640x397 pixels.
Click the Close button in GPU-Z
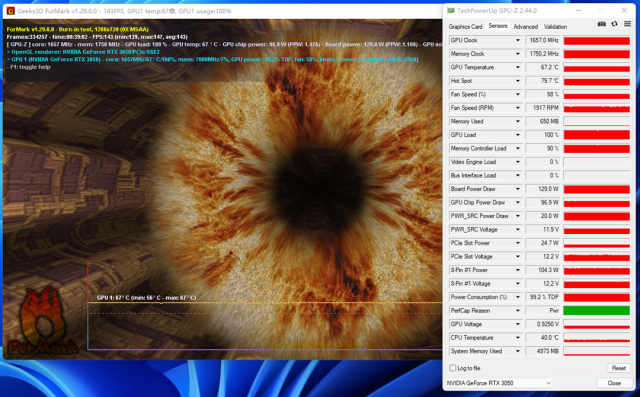tap(614, 383)
